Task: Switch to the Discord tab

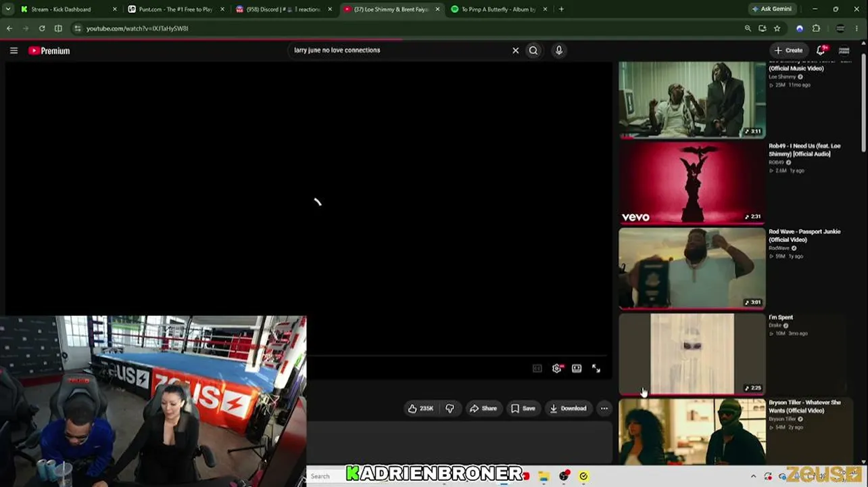Action: [283, 9]
